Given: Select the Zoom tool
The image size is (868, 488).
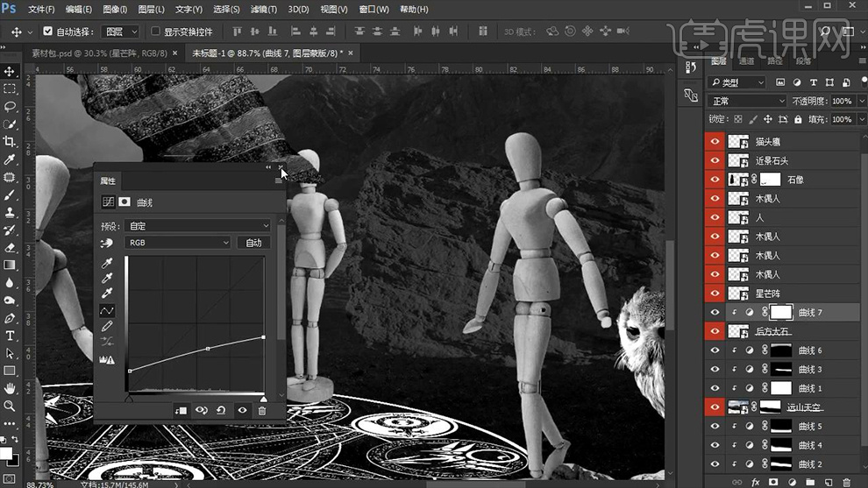Looking at the screenshot, I should [10, 407].
